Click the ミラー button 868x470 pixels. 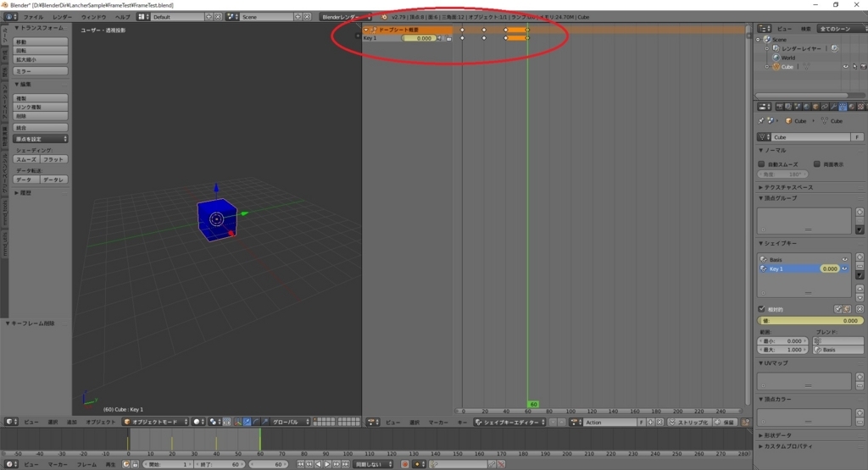[41, 71]
